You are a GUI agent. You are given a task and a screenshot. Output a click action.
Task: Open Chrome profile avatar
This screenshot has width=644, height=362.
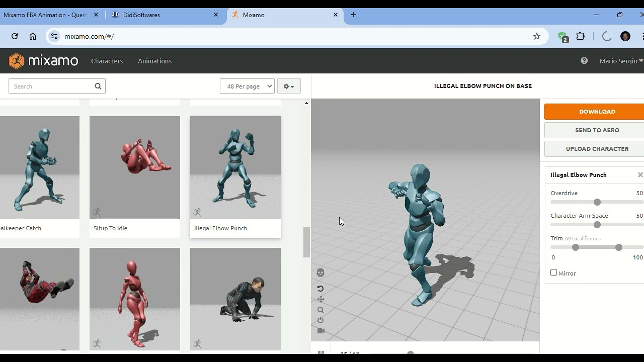click(x=625, y=36)
